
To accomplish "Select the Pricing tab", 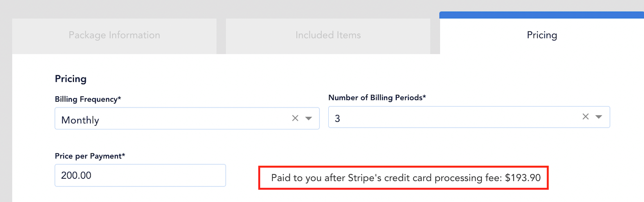I will click(542, 35).
